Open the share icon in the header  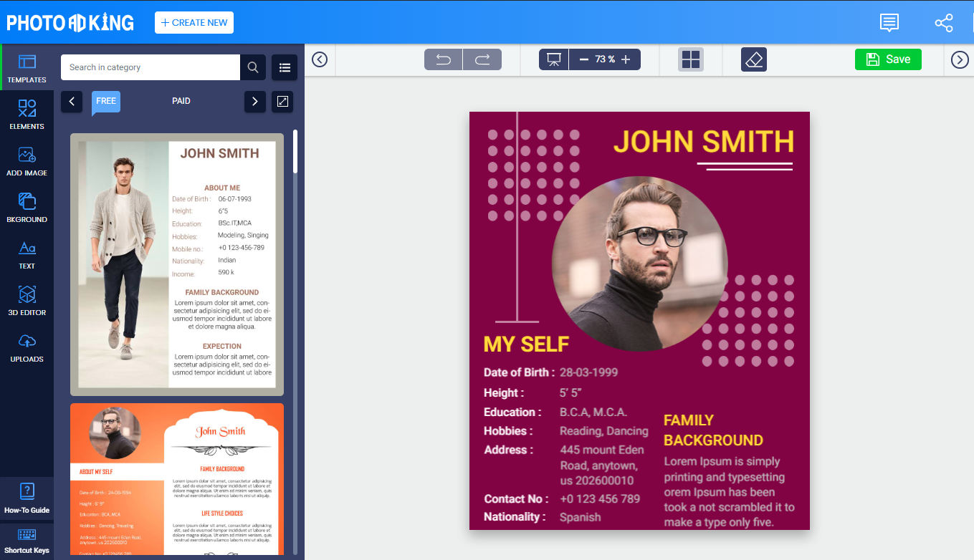tap(944, 22)
